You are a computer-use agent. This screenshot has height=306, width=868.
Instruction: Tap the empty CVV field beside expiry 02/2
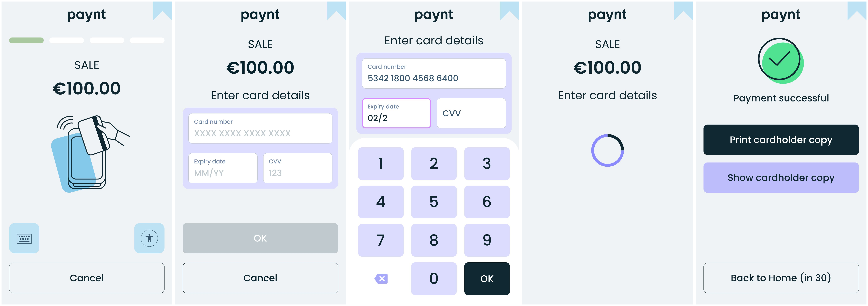[x=471, y=113]
